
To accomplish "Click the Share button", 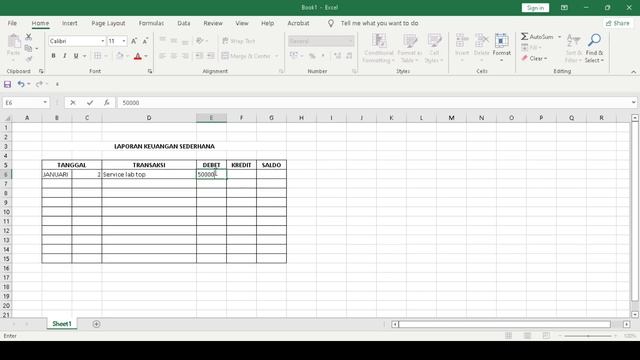I will 618,23.
